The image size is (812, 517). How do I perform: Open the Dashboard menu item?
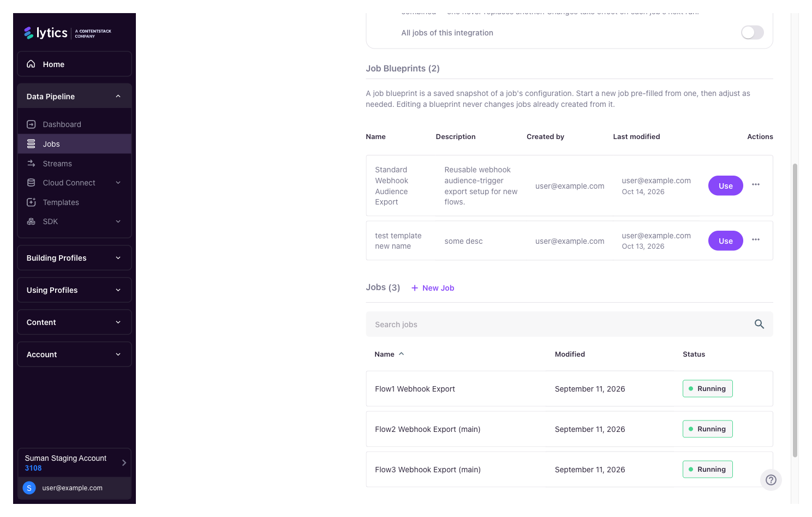click(74, 124)
